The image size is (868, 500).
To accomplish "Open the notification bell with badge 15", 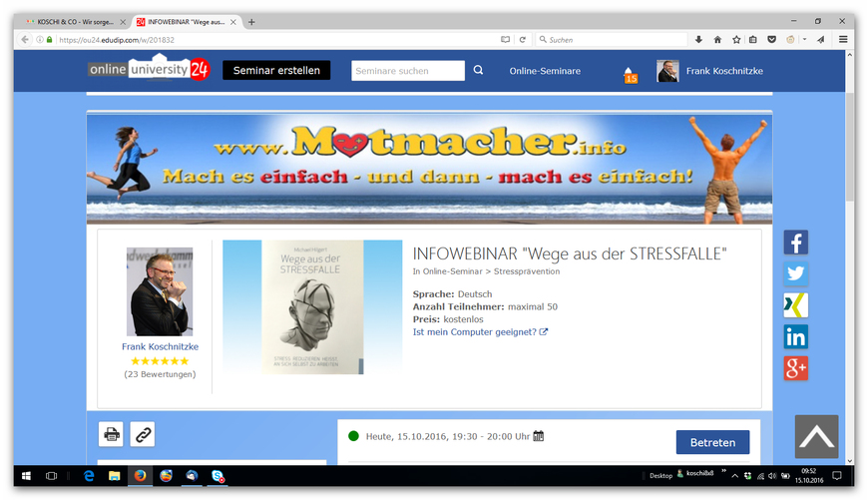I will click(630, 74).
